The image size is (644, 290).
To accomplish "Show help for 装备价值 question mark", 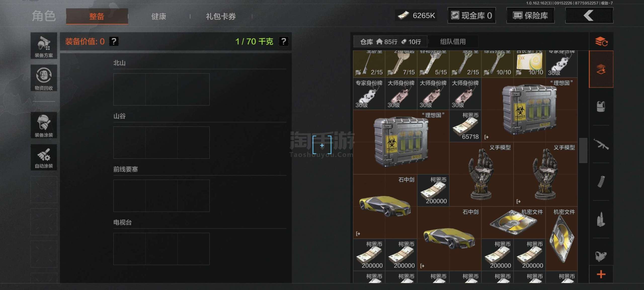I will click(x=114, y=41).
